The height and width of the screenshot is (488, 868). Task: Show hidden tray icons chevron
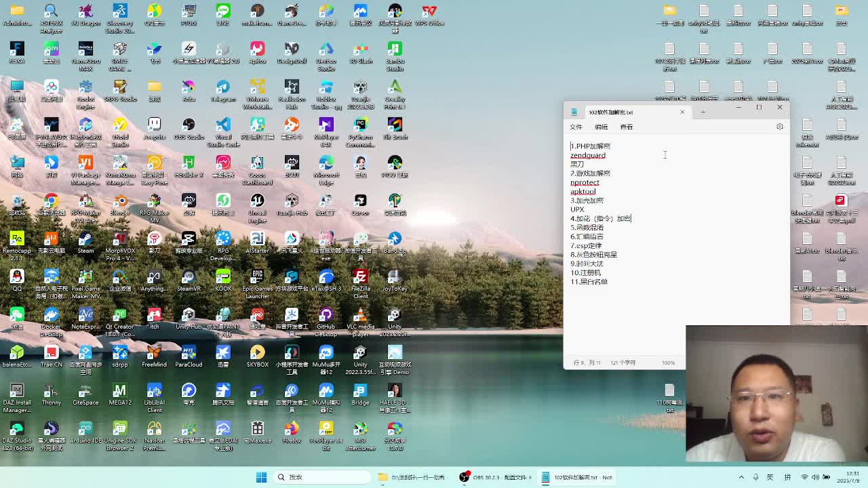pos(741,477)
